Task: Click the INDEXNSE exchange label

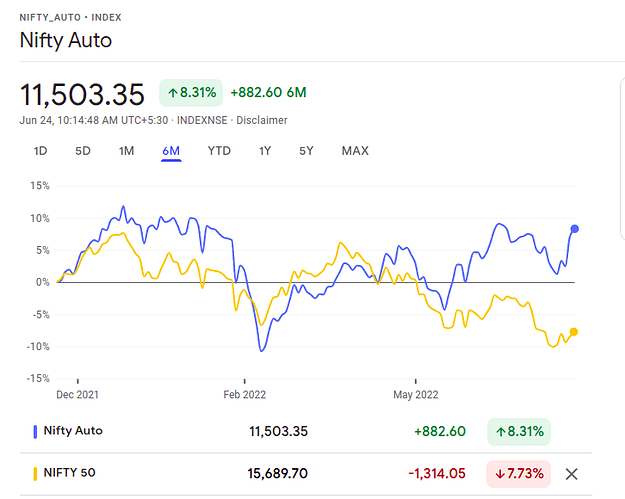Action: (202, 120)
